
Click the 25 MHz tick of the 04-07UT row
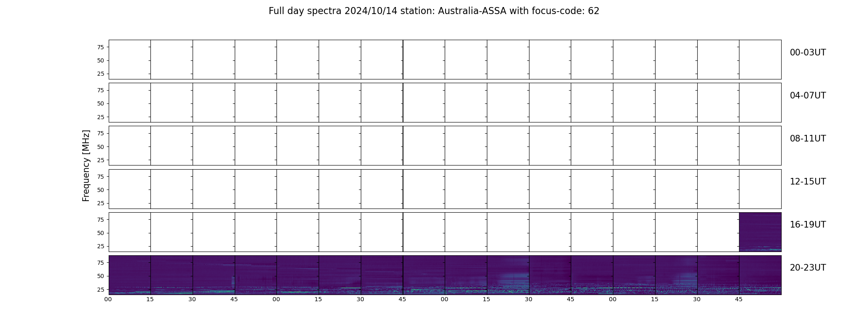(x=100, y=117)
